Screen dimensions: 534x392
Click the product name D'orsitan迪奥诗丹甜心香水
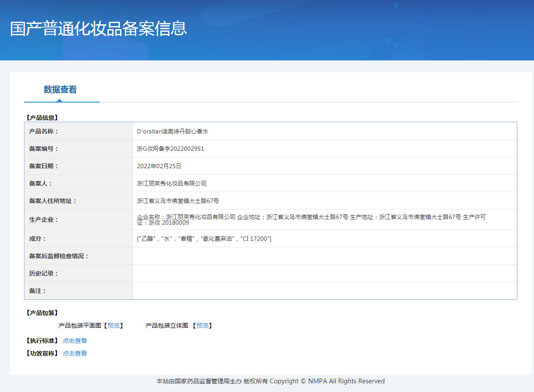pos(173,131)
